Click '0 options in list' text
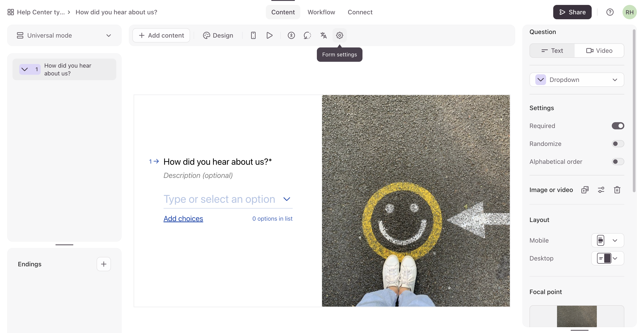Image resolution: width=644 pixels, height=333 pixels. [x=272, y=218]
